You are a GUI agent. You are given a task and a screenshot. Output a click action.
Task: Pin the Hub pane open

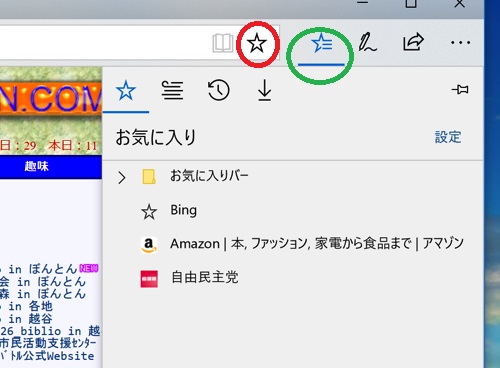[460, 89]
